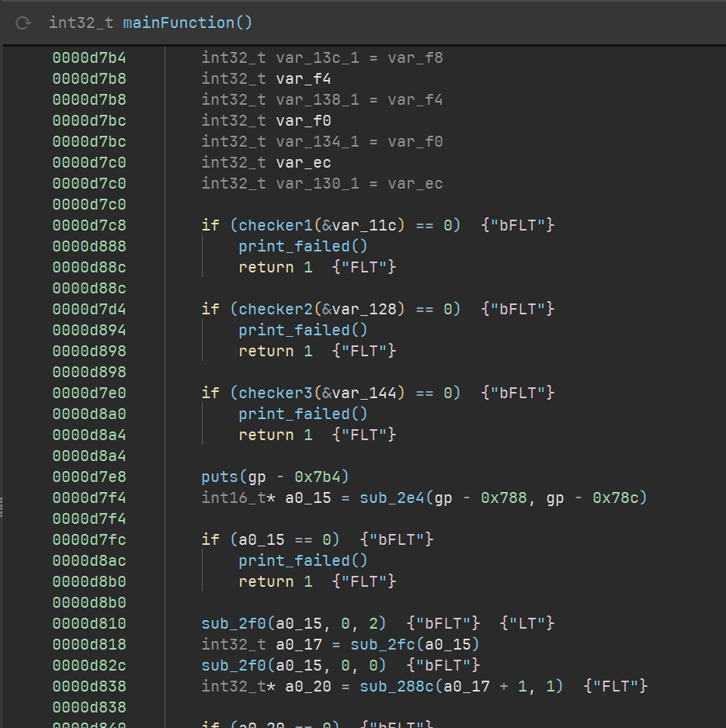This screenshot has width=726, height=728.
Task: Grab the left panel splitter handle
Action: pos(2,506)
